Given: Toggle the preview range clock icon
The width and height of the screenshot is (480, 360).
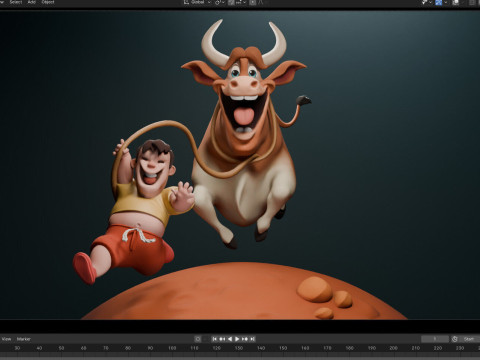Looking at the screenshot, I should coord(455,339).
